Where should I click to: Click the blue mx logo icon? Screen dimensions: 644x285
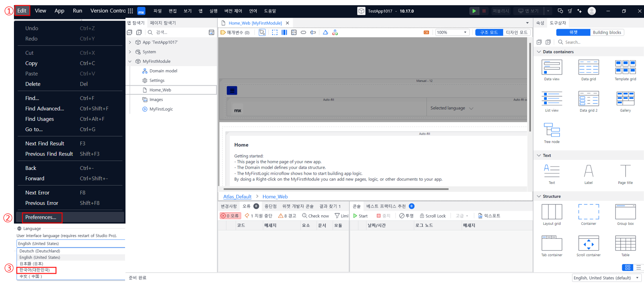pyautogui.click(x=141, y=11)
